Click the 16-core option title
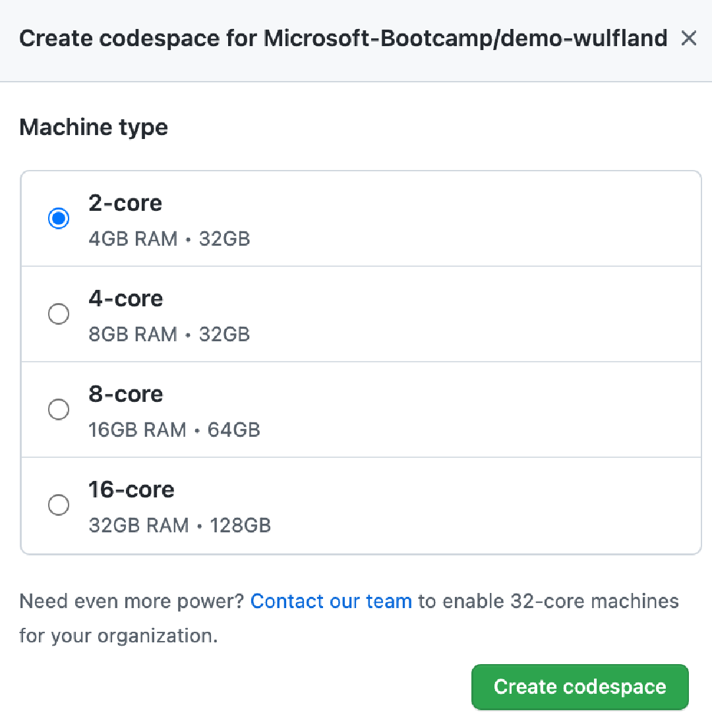 (131, 490)
